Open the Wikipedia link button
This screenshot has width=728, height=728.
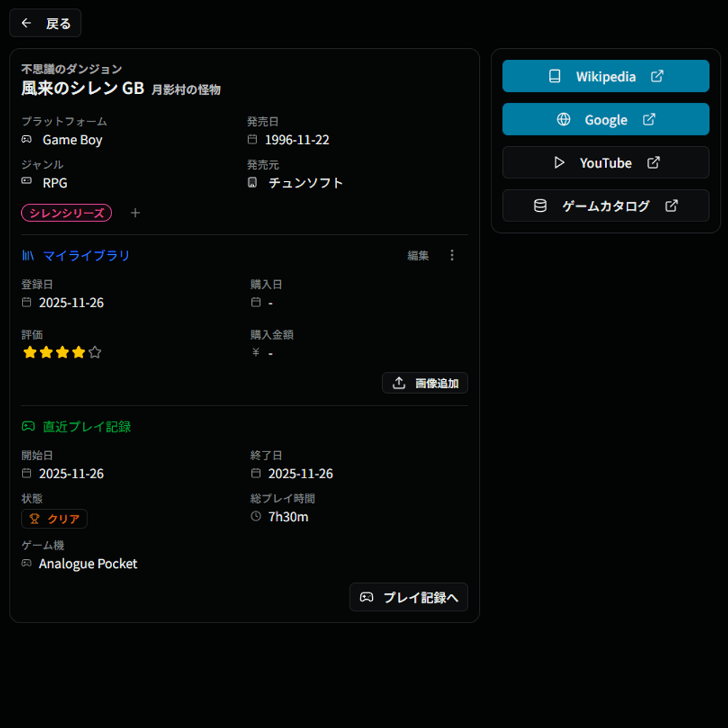[606, 76]
